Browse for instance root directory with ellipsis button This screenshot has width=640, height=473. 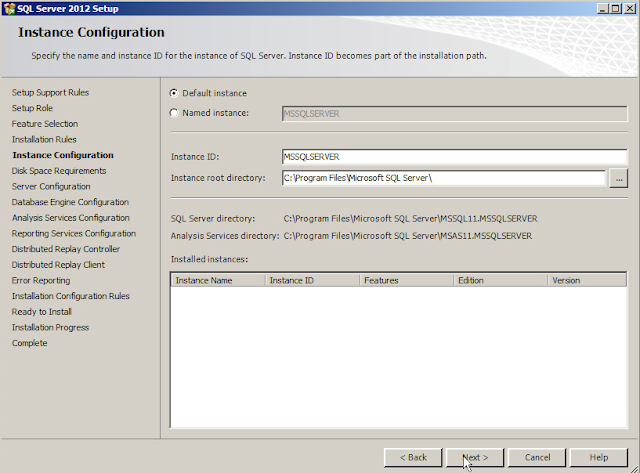click(618, 178)
